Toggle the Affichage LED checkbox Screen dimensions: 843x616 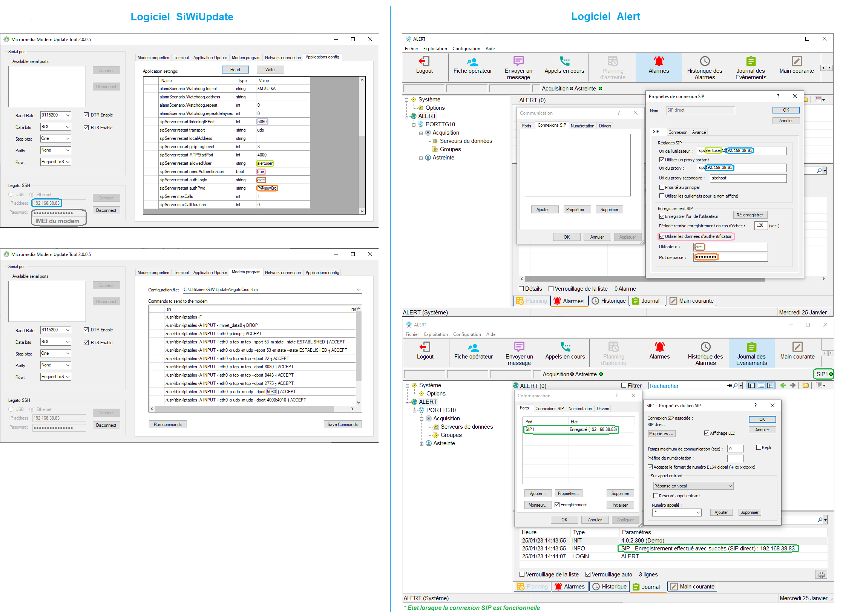(x=707, y=433)
